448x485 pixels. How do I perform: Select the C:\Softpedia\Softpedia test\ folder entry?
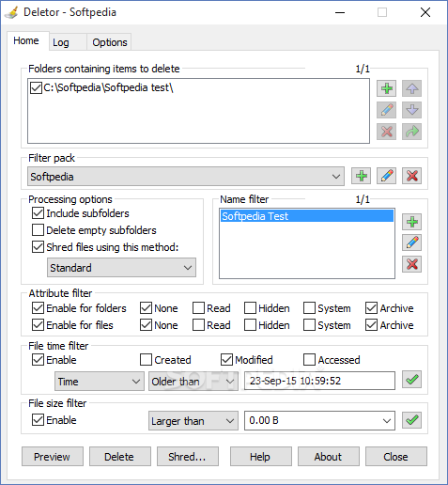point(108,87)
